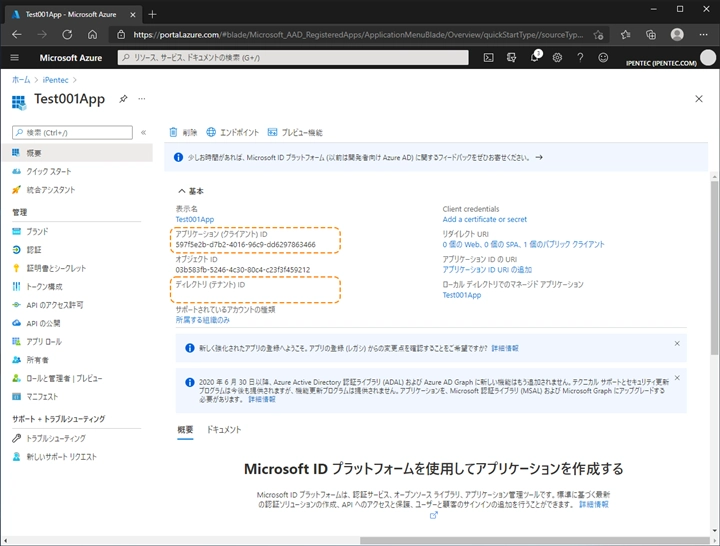Open the Azure portal hamburger menu
720x546 pixels.
tap(15, 57)
